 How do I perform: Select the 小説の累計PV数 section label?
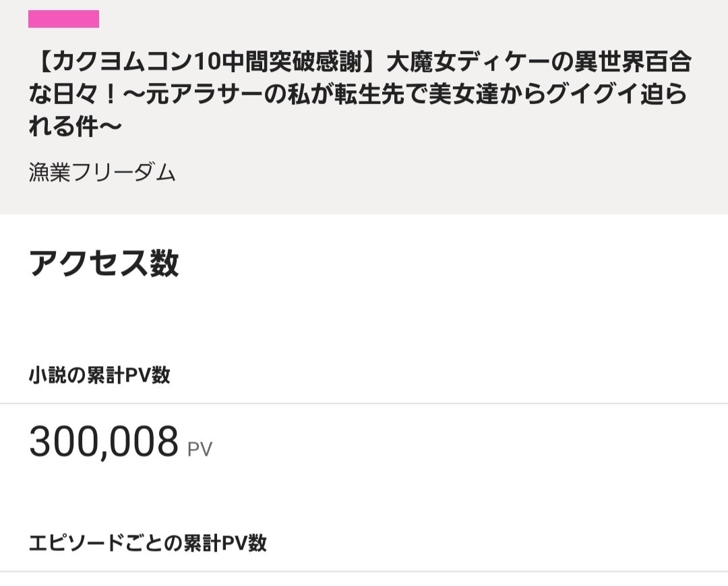click(x=99, y=375)
